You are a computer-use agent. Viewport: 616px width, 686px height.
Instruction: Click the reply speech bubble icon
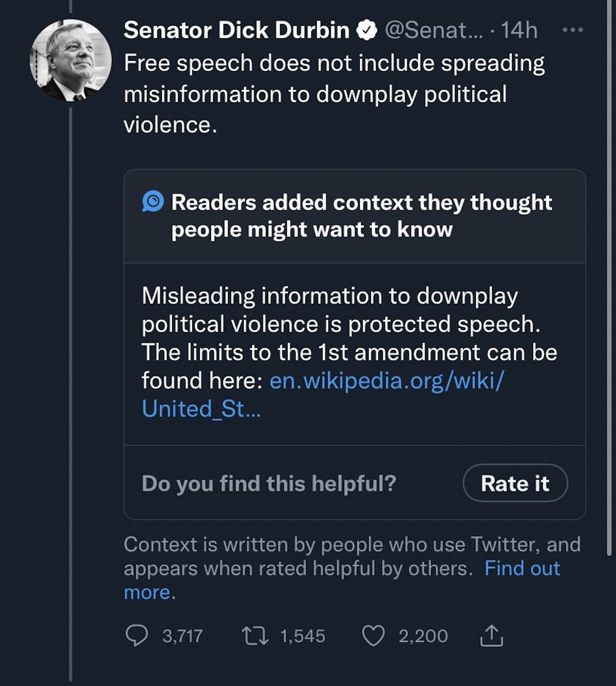(136, 636)
